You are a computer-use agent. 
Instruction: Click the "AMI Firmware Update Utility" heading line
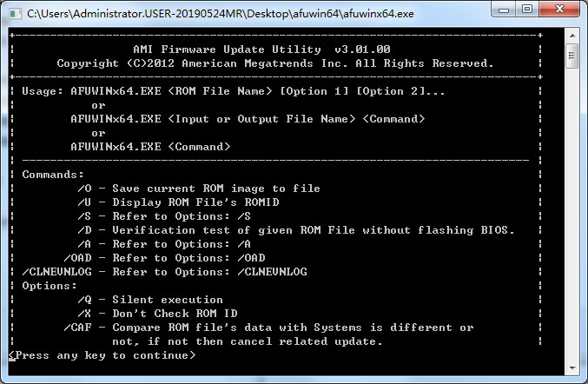pos(274,50)
